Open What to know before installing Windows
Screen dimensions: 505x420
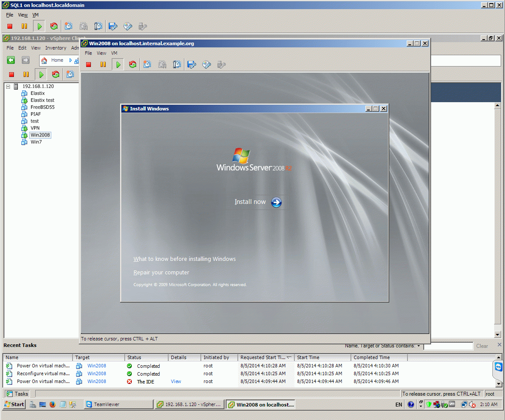click(x=184, y=259)
